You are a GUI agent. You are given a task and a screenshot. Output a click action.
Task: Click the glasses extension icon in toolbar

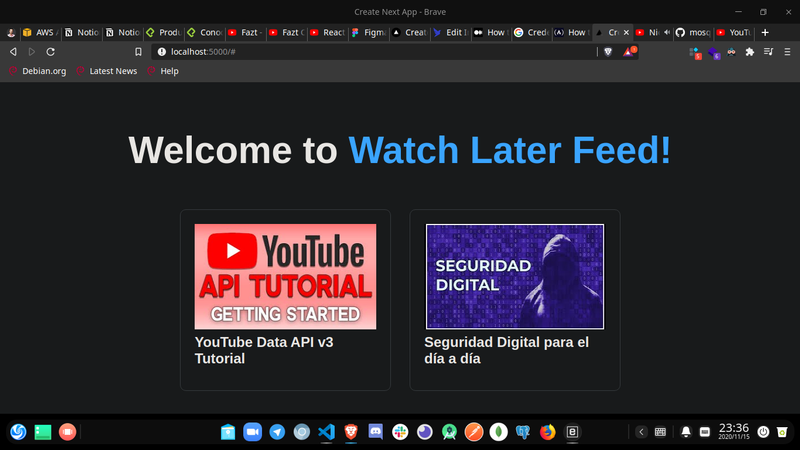pos(732,52)
